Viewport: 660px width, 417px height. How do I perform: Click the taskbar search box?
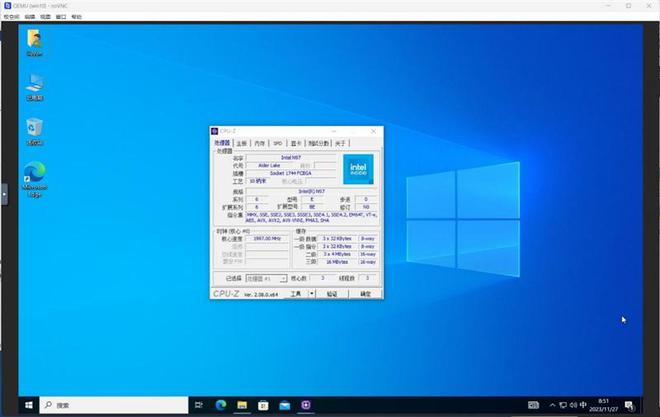tap(114, 405)
